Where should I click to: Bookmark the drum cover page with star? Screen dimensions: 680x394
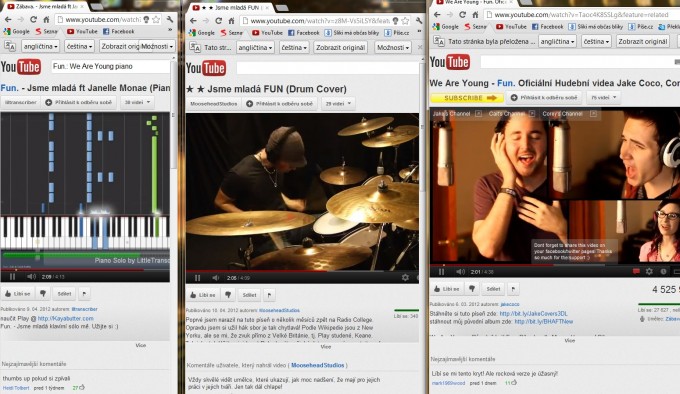pyautogui.click(x=405, y=21)
